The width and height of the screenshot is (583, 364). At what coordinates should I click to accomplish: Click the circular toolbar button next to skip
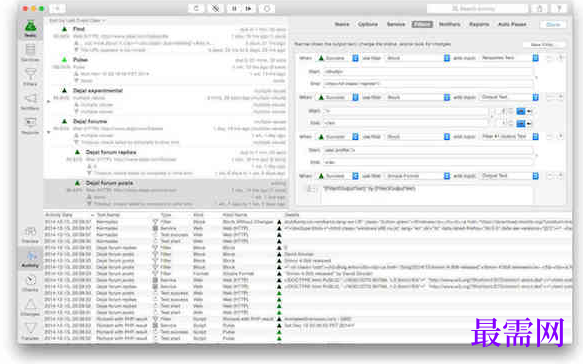(x=267, y=8)
